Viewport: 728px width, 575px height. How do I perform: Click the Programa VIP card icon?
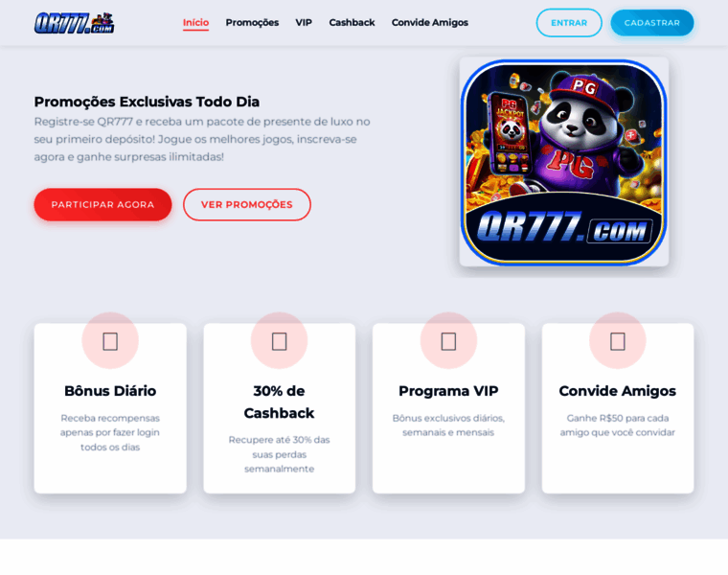[448, 341]
